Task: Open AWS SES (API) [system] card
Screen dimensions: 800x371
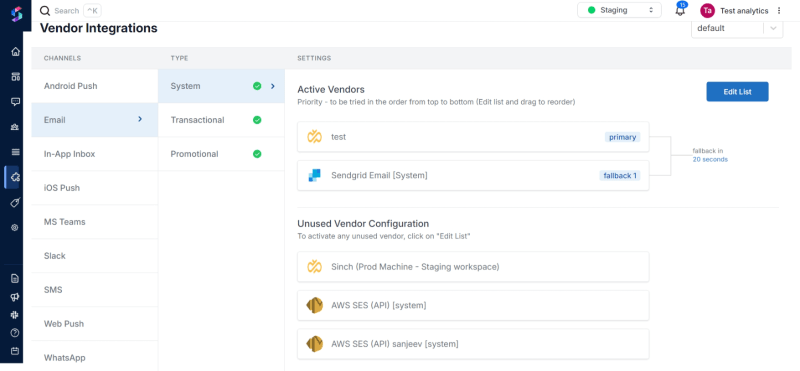Action: [473, 305]
